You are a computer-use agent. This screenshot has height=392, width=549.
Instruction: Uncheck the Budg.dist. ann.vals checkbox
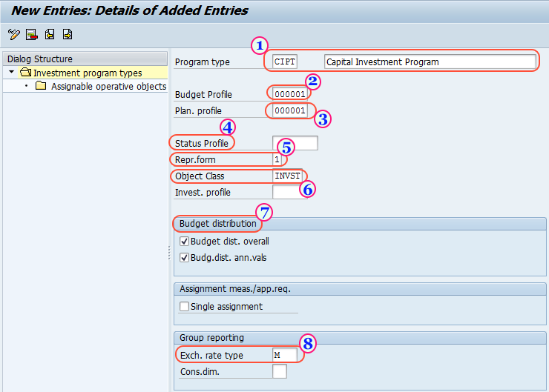click(x=185, y=258)
